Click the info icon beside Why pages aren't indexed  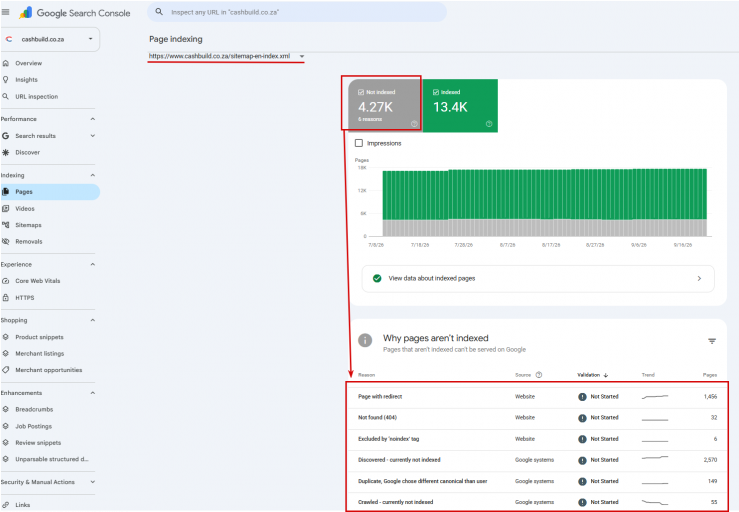[365, 340]
